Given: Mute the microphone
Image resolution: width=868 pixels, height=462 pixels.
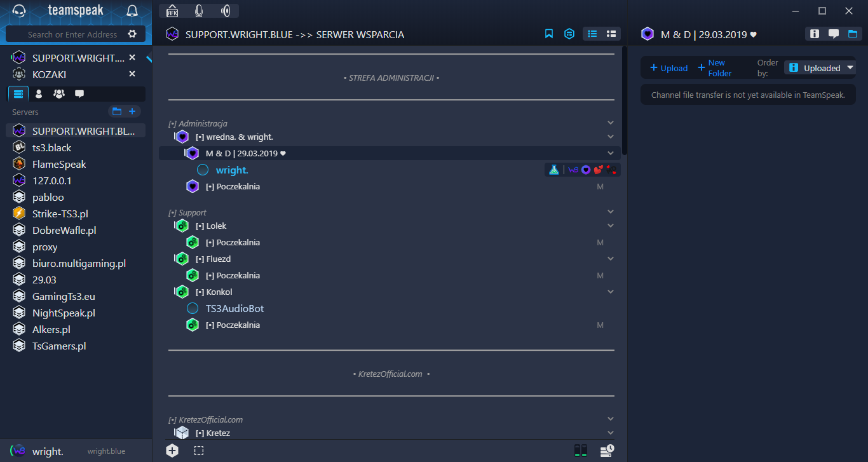Looking at the screenshot, I should [199, 11].
